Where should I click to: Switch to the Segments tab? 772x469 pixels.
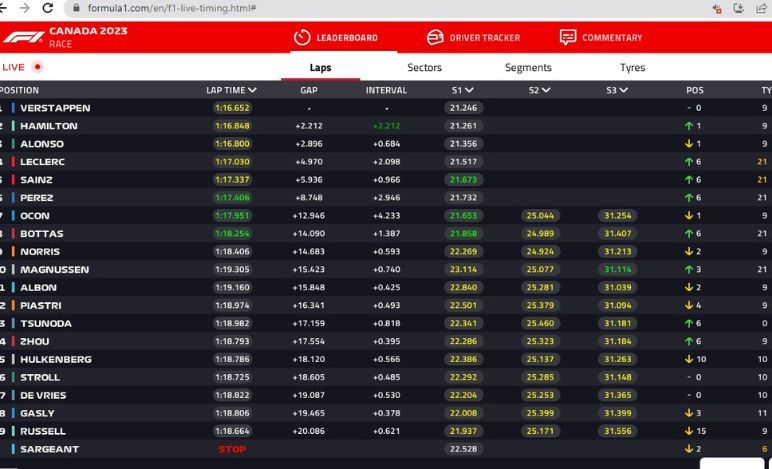pos(528,68)
